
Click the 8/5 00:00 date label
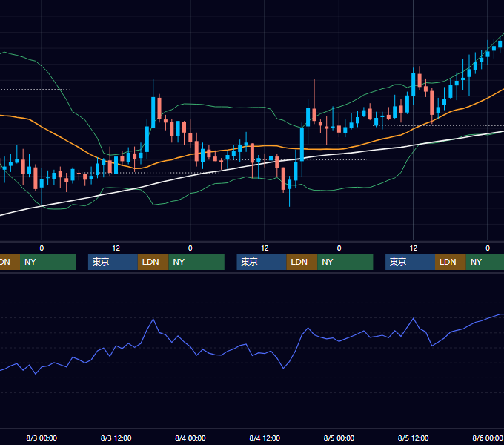click(x=339, y=438)
